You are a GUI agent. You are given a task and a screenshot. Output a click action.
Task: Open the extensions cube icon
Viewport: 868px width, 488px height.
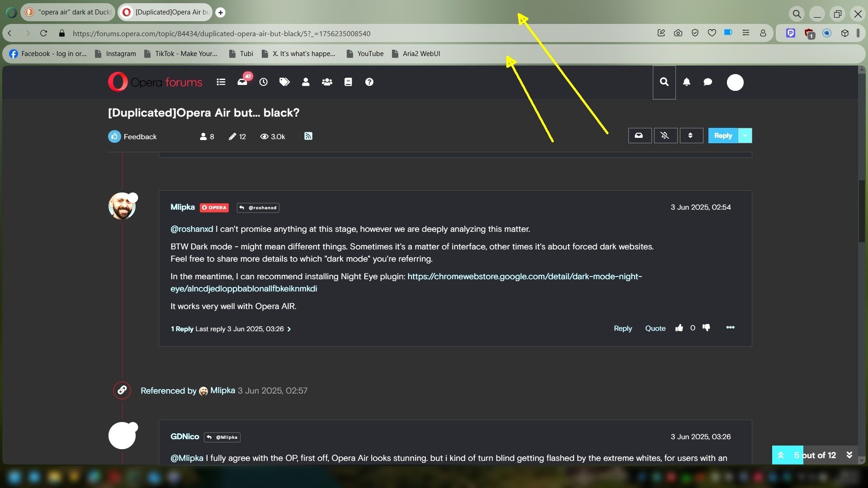[844, 33]
